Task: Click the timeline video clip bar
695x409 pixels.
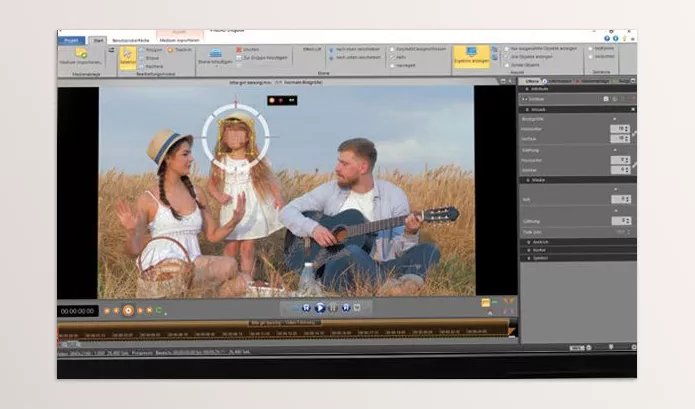Action: click(x=283, y=328)
